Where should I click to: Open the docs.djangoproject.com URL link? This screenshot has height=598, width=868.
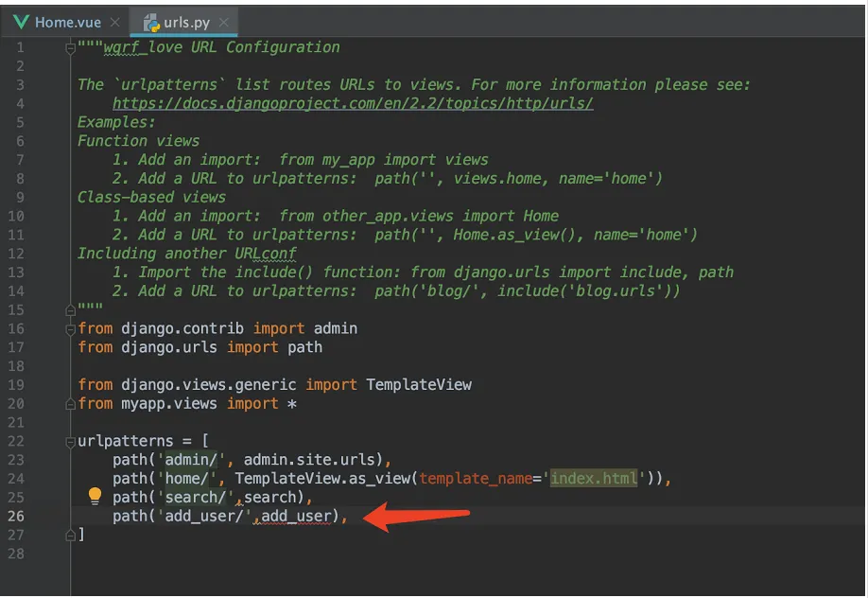353,103
